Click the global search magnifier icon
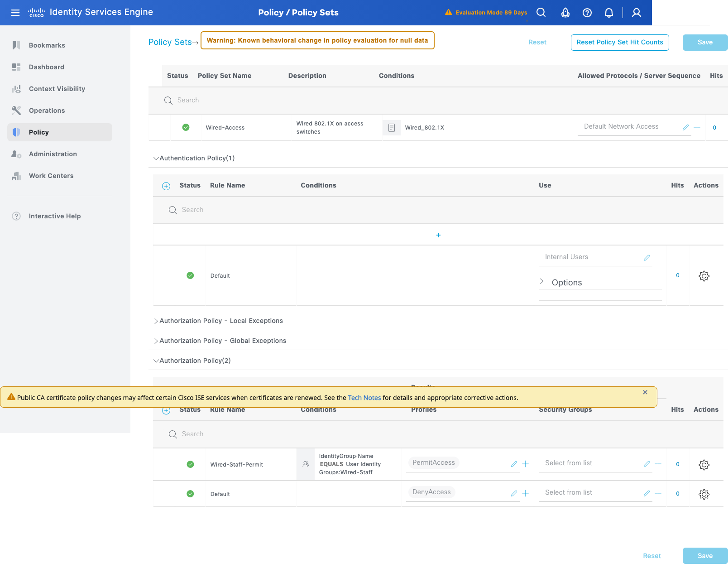Image resolution: width=728 pixels, height=573 pixels. (541, 13)
